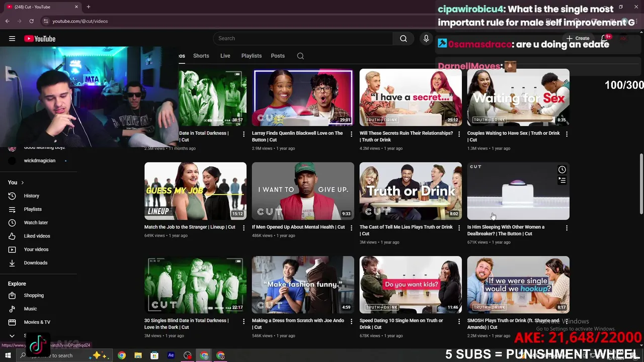Add button video to Watch later clock icon
Viewport: 644px width, 362px height.
click(x=562, y=170)
